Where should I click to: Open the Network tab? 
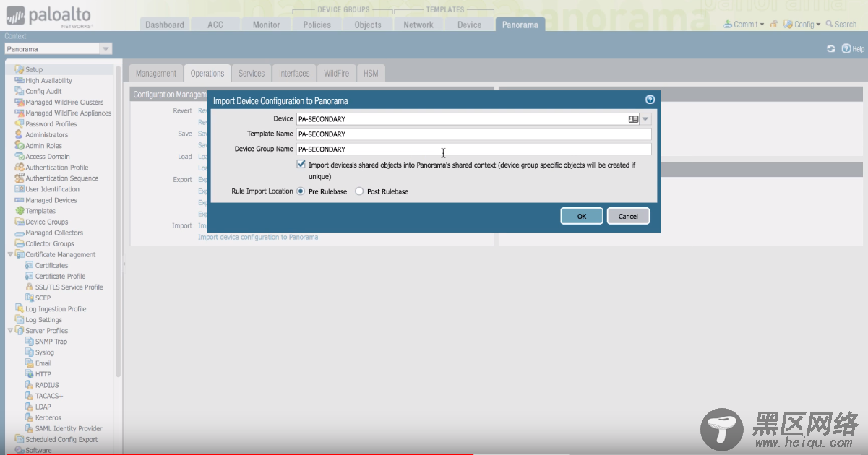coord(418,25)
